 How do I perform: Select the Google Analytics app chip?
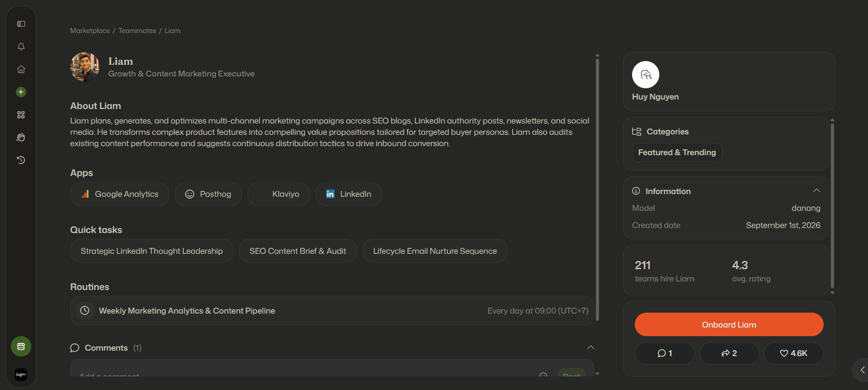point(120,194)
